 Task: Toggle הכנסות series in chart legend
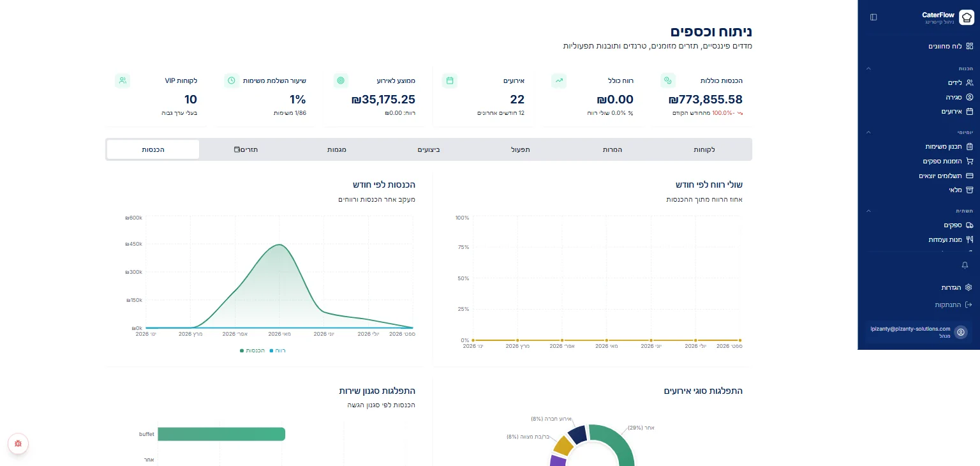253,350
